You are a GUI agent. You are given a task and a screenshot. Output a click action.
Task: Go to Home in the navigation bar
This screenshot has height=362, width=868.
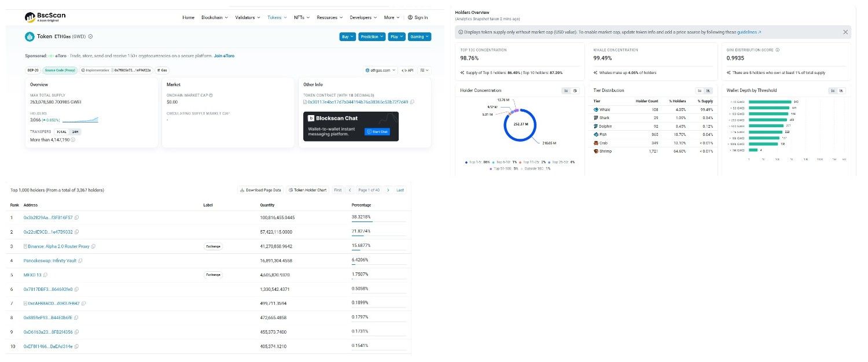coord(188,17)
